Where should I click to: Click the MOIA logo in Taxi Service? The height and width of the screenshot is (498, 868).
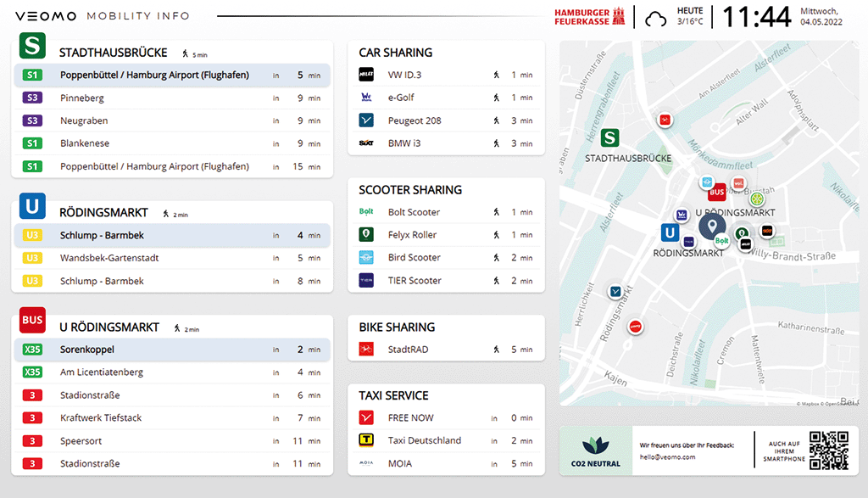pos(366,463)
